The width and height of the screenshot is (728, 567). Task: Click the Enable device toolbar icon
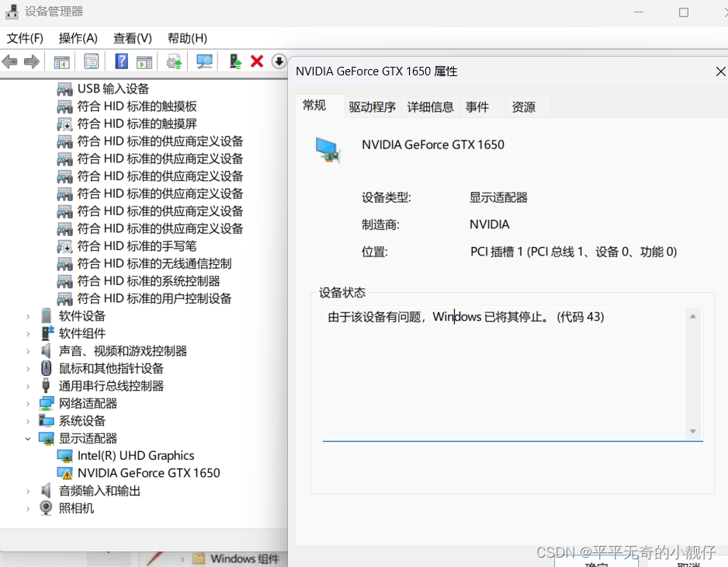235,61
